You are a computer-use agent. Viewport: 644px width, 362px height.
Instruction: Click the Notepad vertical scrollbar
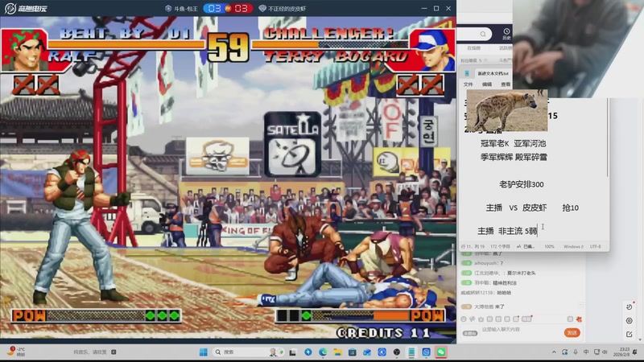click(608, 138)
